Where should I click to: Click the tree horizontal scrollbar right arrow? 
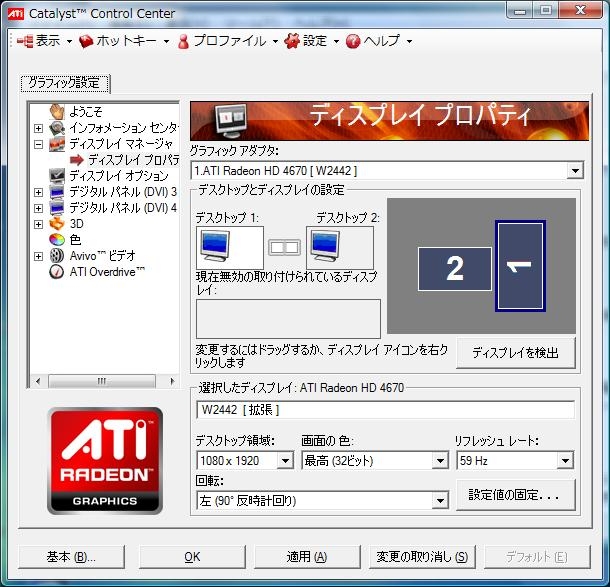[172, 381]
